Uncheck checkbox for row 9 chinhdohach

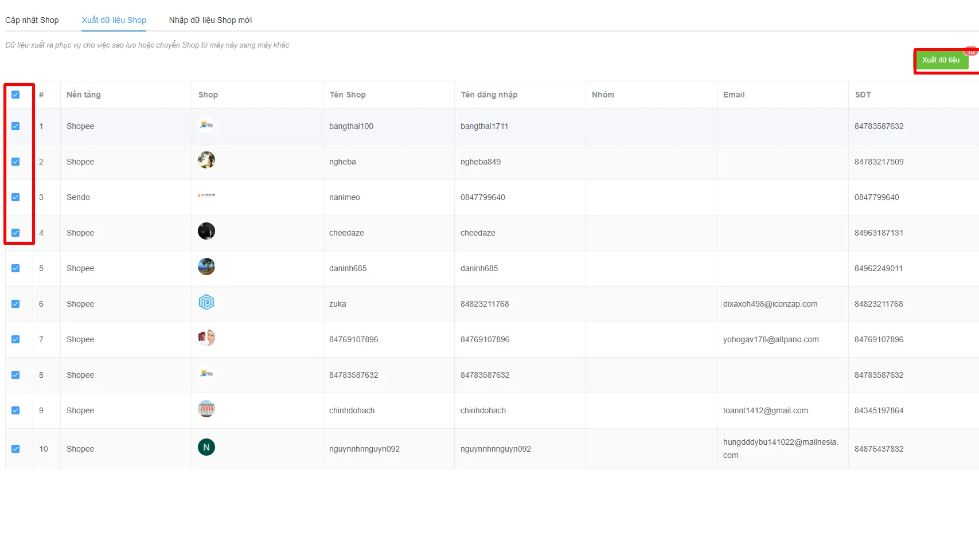(x=15, y=410)
